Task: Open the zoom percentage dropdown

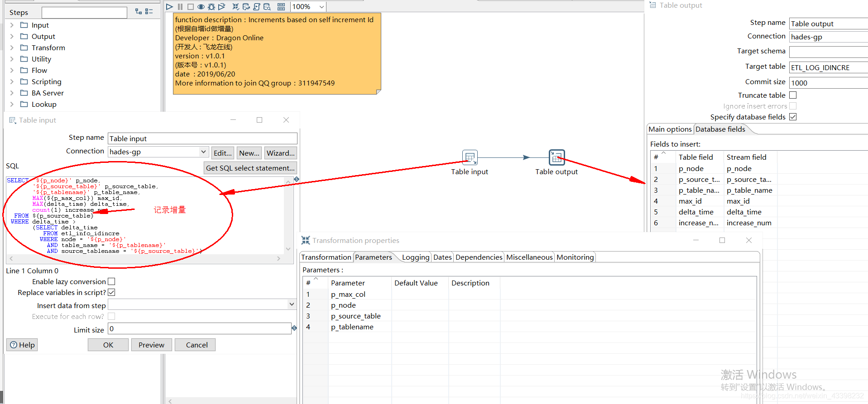Action: coord(321,7)
